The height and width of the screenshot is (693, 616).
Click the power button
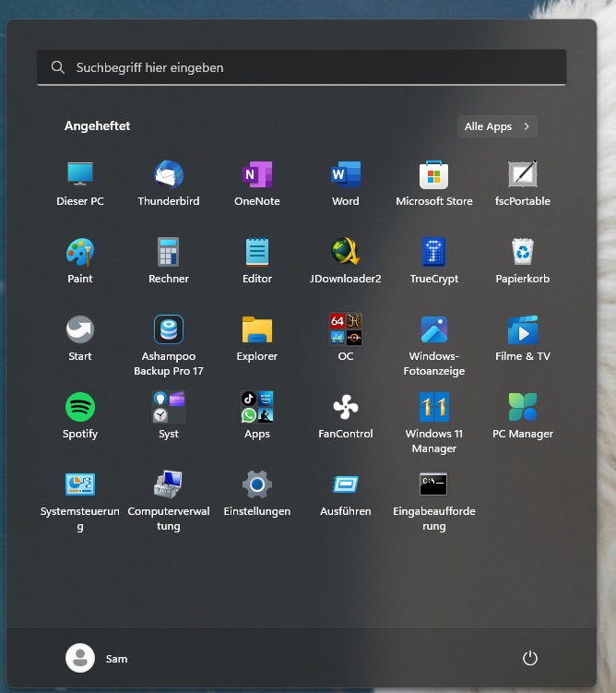(530, 658)
